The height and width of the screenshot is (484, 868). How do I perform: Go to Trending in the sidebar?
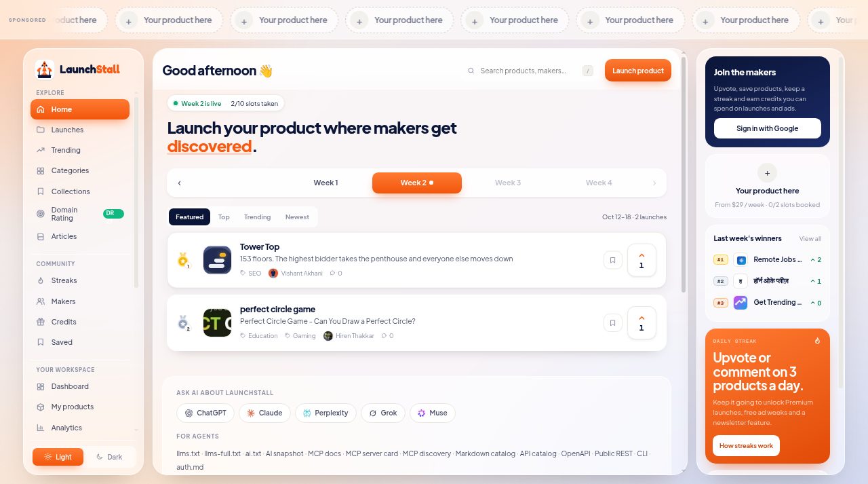(80, 150)
